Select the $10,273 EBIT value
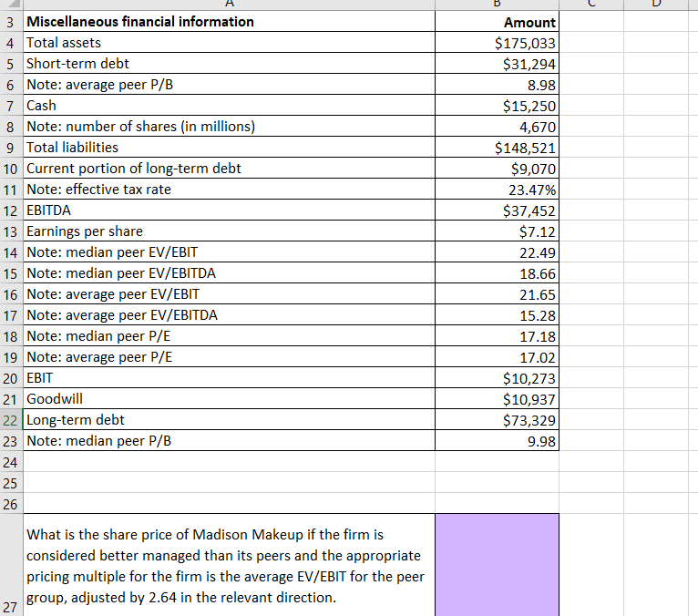 point(497,377)
